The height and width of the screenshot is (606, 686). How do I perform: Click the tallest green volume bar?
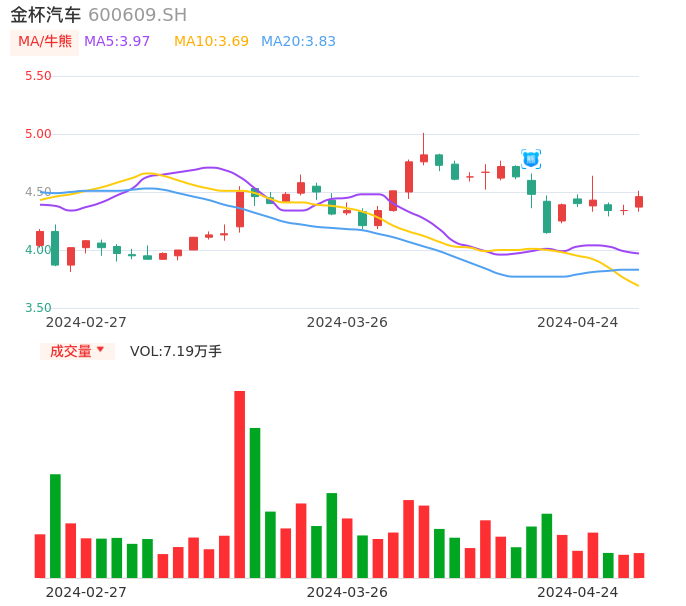(255, 502)
